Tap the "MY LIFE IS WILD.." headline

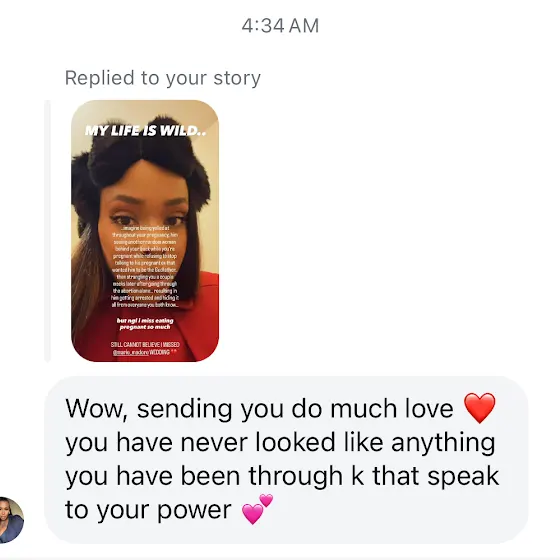click(145, 131)
